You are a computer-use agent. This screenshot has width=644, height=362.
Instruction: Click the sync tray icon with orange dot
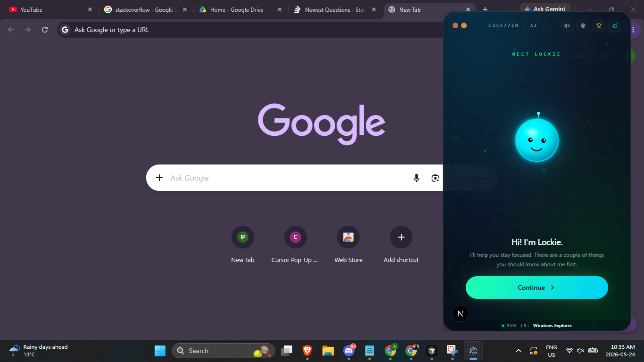tap(534, 351)
